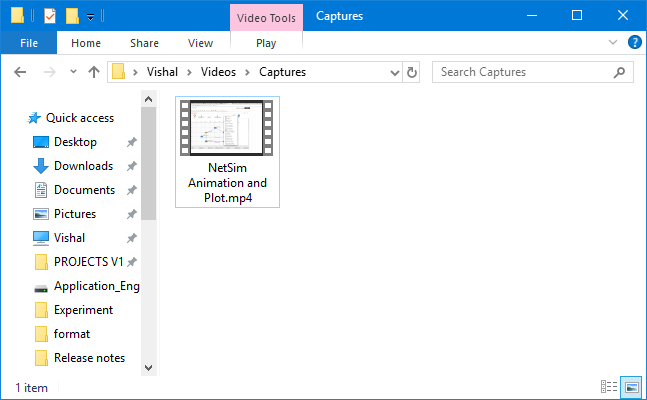Click the NetSim Animation and Plot.mp4 filename
The height and width of the screenshot is (400, 647).
pyautogui.click(x=227, y=183)
